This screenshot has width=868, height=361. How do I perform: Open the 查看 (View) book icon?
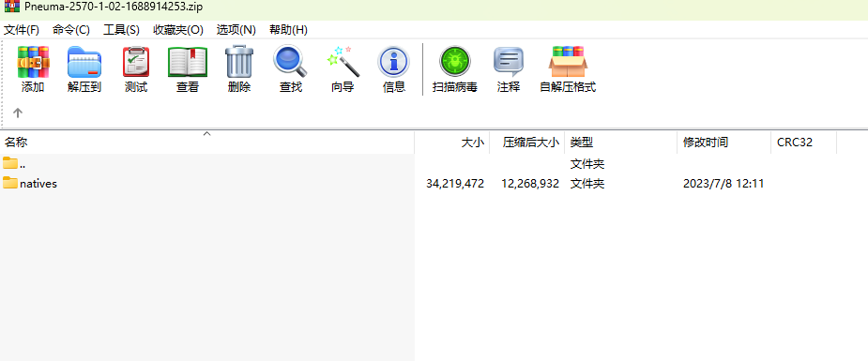click(188, 61)
